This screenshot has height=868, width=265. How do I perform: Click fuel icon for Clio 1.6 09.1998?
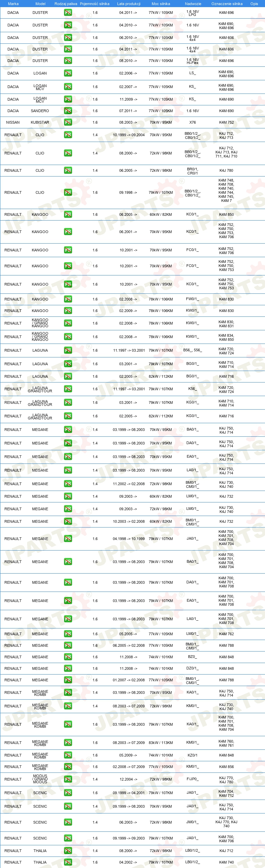tap(68, 192)
